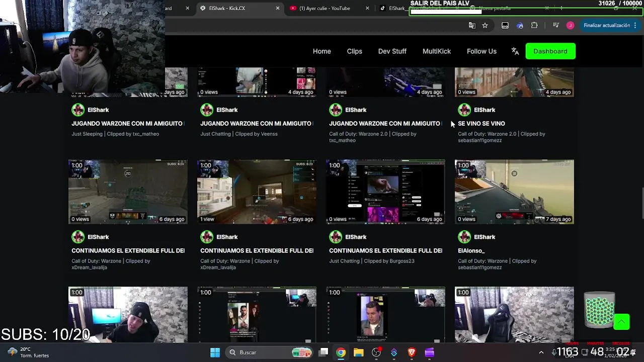Open the ElAlonso_ clip title
644x362 pixels.
tap(471, 251)
